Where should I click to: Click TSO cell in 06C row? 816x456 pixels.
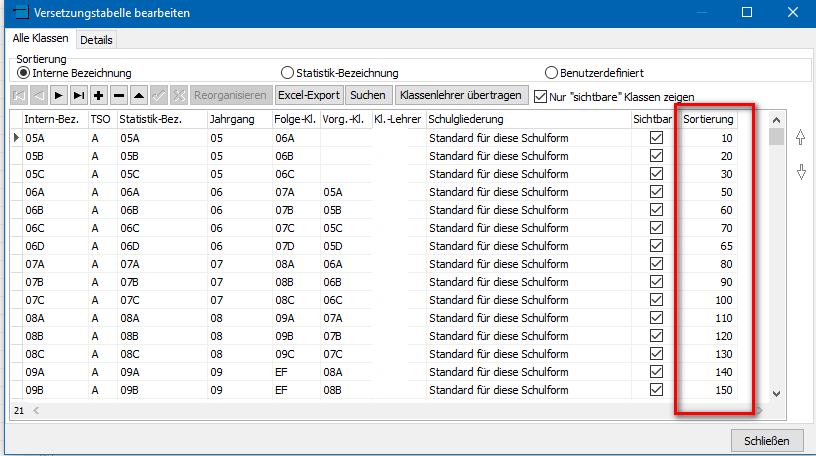(x=103, y=228)
